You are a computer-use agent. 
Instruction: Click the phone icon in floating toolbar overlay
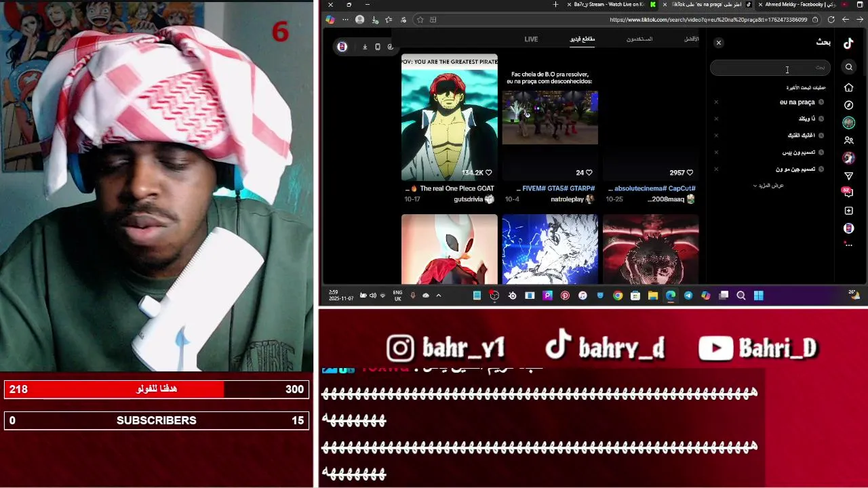pyautogui.click(x=378, y=47)
